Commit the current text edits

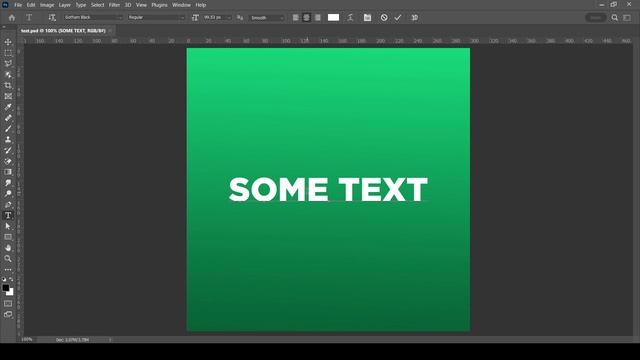(x=398, y=18)
